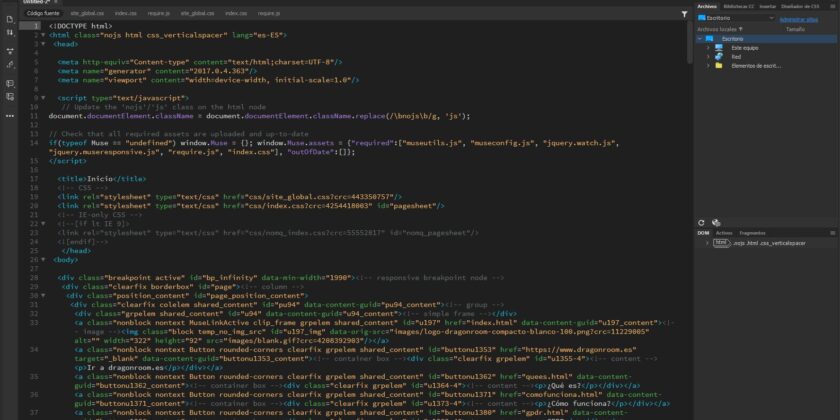Click line number 1 in the gutter
This screenshot has width=840, height=420.
pos(35,26)
